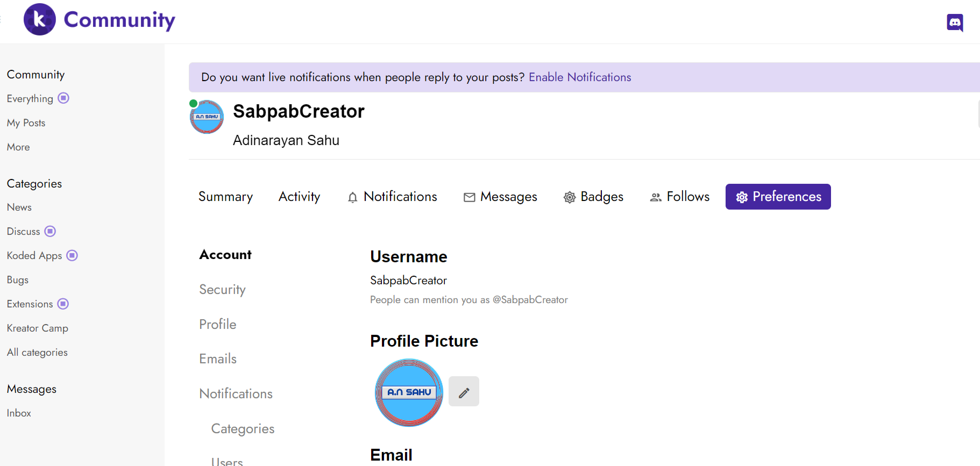
Task: Select Profile preferences section
Action: (217, 324)
